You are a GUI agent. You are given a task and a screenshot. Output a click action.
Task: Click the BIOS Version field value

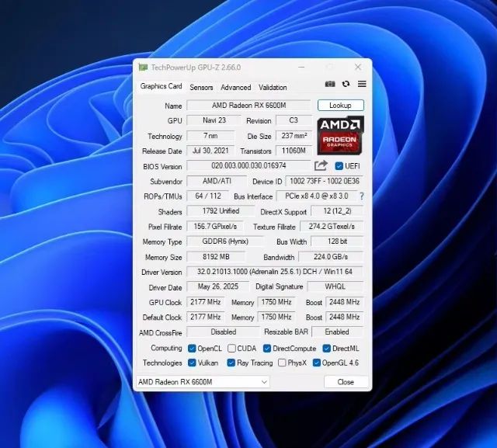click(248, 165)
